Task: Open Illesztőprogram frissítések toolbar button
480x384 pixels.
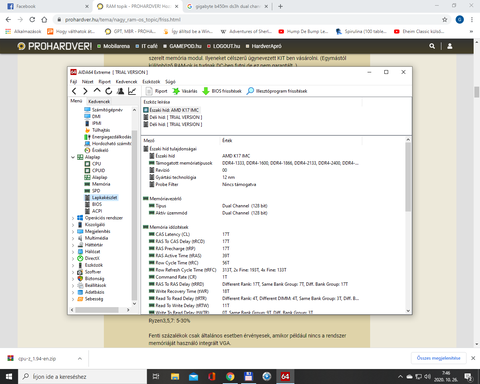Action: pos(277,91)
